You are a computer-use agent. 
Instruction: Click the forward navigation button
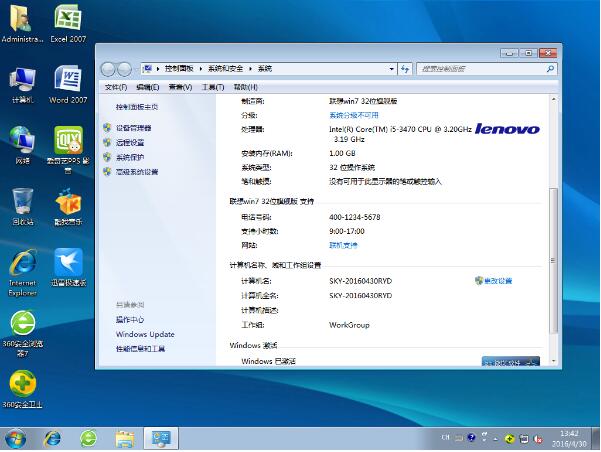pyautogui.click(x=124, y=69)
